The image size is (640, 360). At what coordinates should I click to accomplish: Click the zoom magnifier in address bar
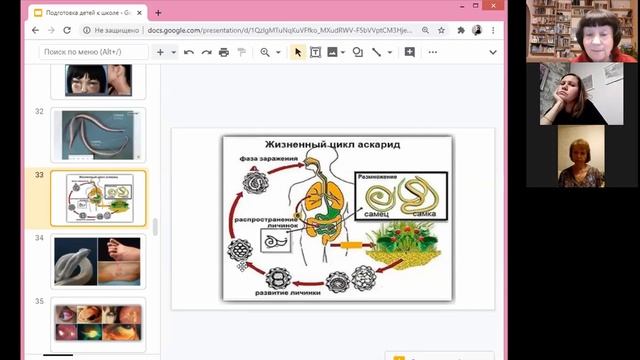click(x=425, y=30)
